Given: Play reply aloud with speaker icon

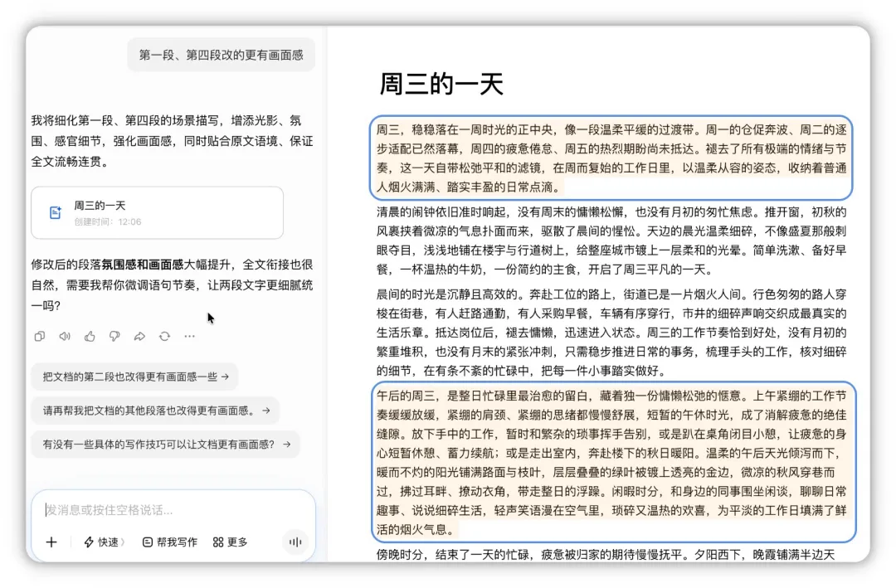Looking at the screenshot, I should 65,337.
